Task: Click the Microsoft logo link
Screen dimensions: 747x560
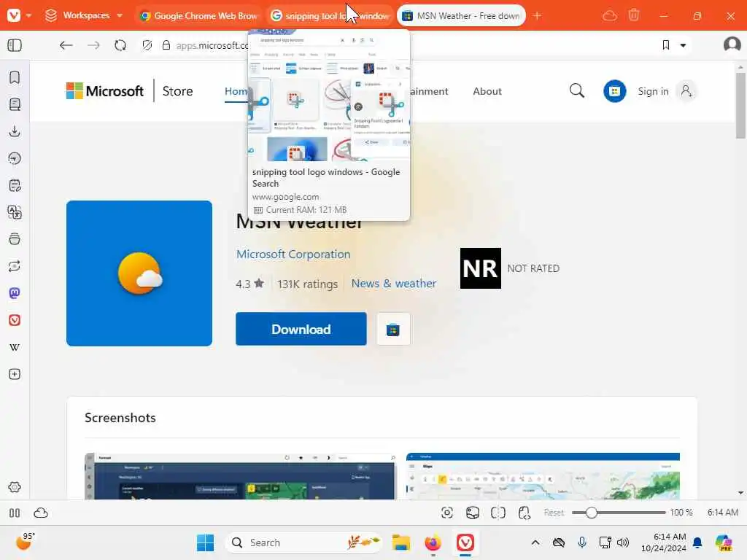Action: 105,91
